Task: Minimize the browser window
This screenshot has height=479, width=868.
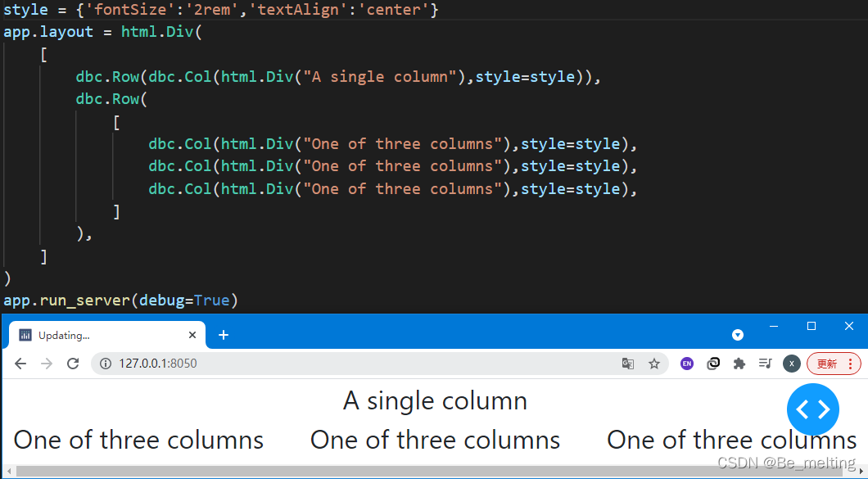Action: (x=774, y=326)
